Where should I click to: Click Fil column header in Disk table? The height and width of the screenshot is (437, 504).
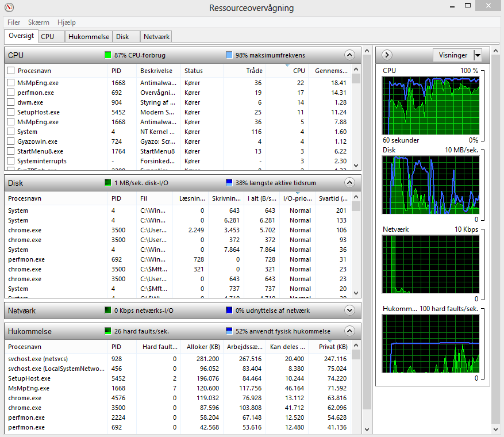click(155, 198)
